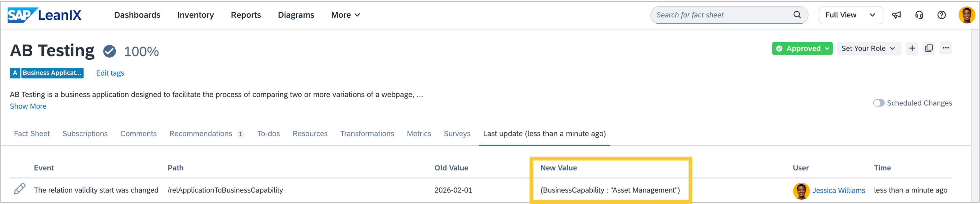980x204 pixels.
Task: Expand the Set Your Role dropdown
Action: coord(868,48)
